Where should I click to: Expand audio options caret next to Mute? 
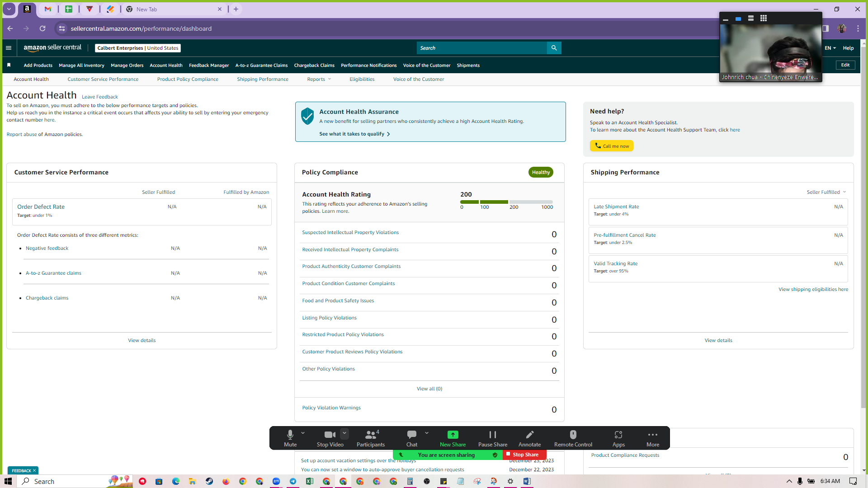[x=303, y=433]
